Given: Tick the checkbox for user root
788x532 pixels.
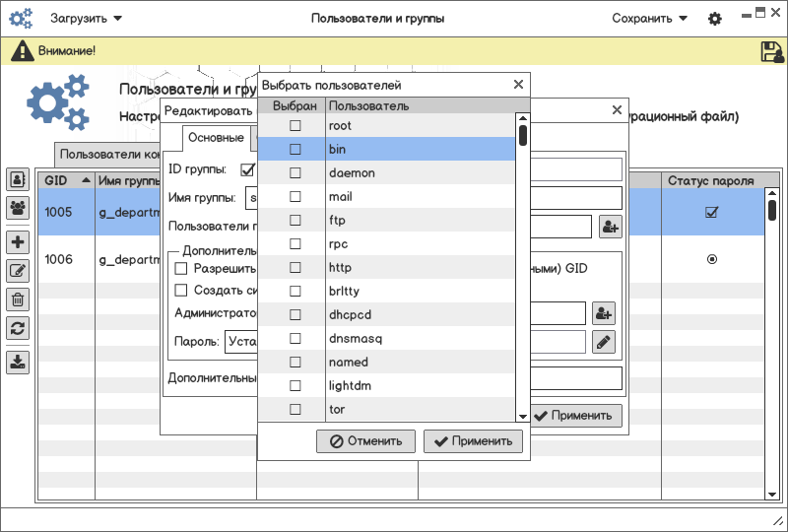Looking at the screenshot, I should [x=295, y=126].
